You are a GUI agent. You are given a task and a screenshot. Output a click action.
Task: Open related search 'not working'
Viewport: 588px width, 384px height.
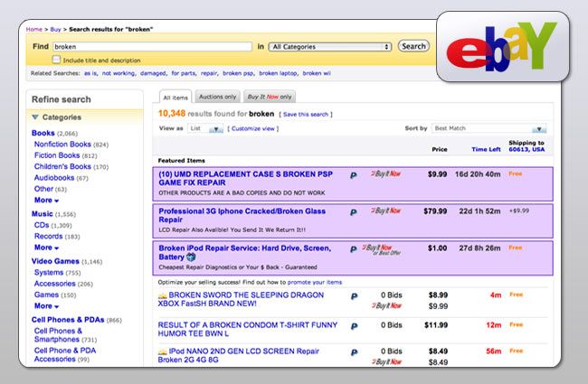tap(119, 73)
